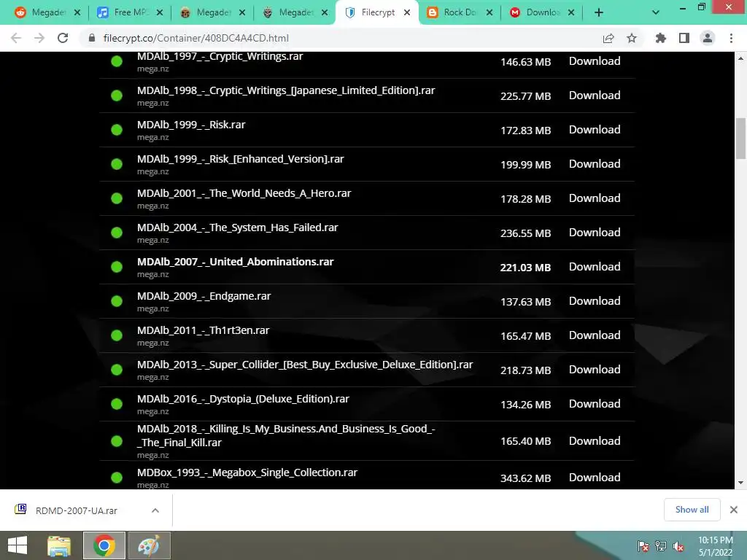Open the Chrome profile avatar

click(708, 38)
